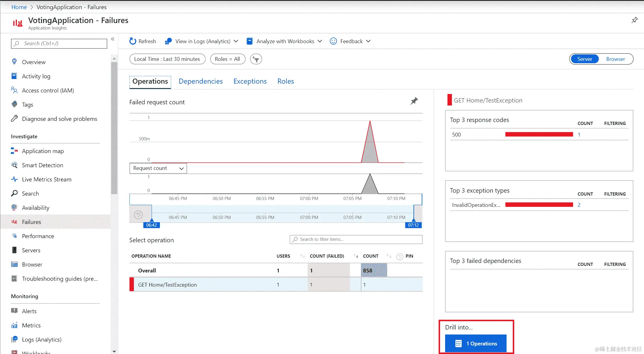Viewport: 644px width, 354px height.
Task: Collapse the left navigation menu
Action: pos(113,39)
